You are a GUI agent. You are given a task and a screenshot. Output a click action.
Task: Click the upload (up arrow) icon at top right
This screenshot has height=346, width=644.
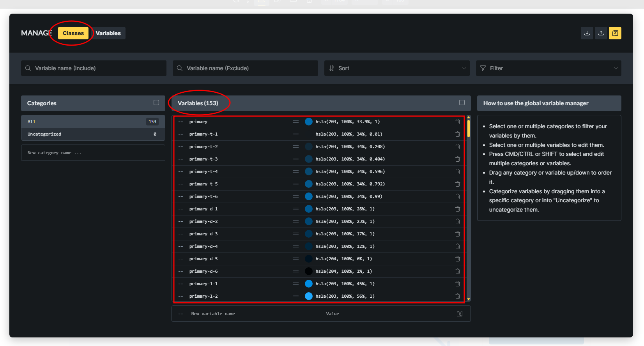(x=601, y=33)
